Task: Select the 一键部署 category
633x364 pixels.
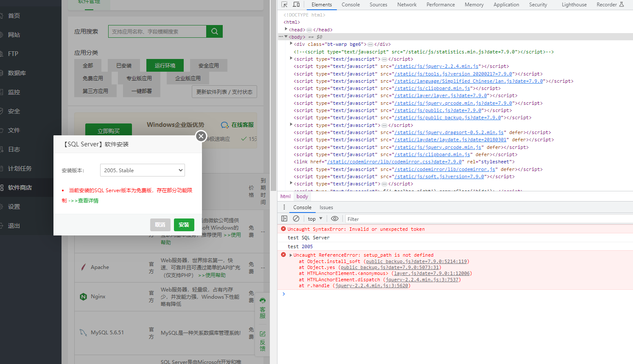Action: click(x=142, y=91)
